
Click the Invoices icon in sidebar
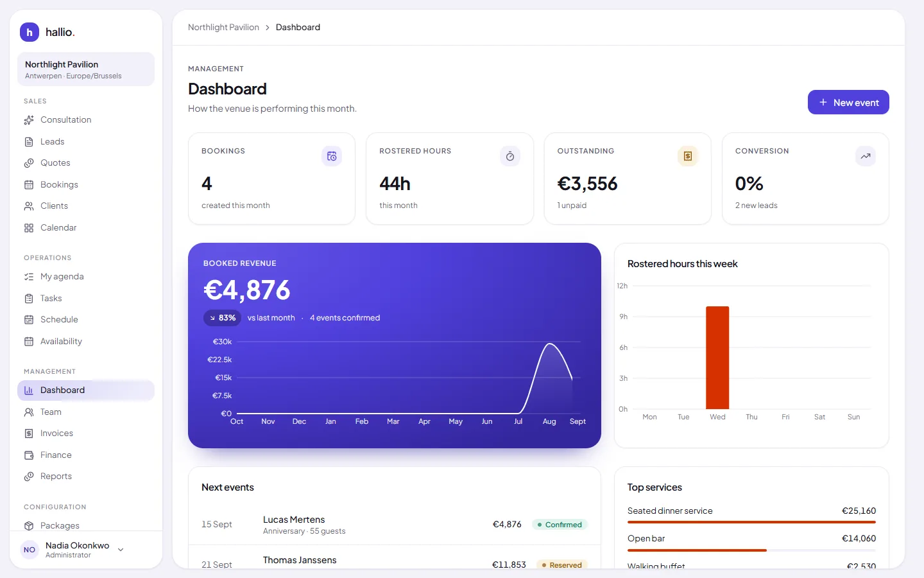[29, 433]
